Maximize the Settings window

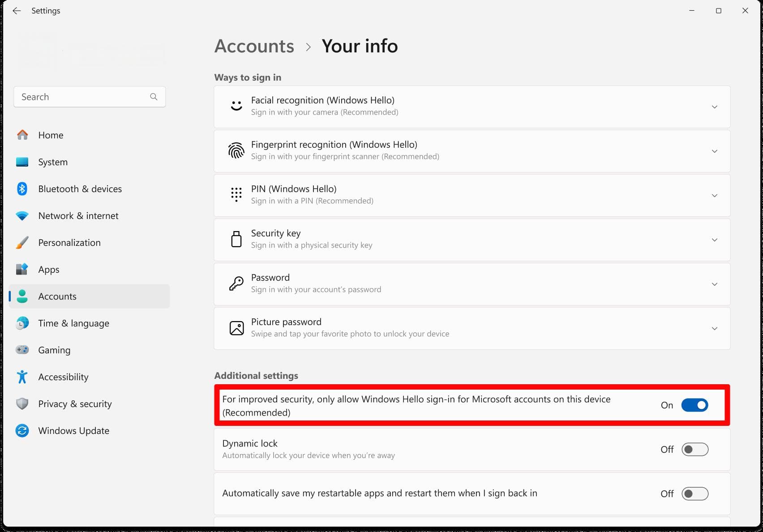click(x=719, y=11)
